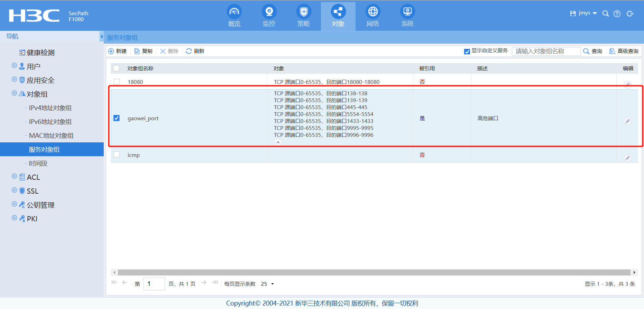Image resolution: width=644 pixels, height=309 pixels.
Task: Open MAC地址对象组 in navigation
Action: pyautogui.click(x=51, y=136)
